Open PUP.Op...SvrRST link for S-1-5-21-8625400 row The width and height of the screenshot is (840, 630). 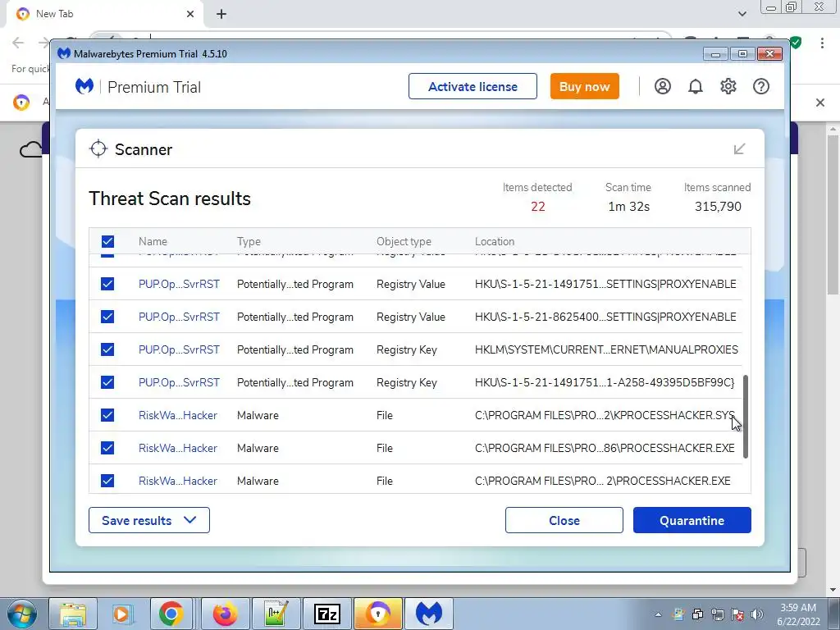179,317
